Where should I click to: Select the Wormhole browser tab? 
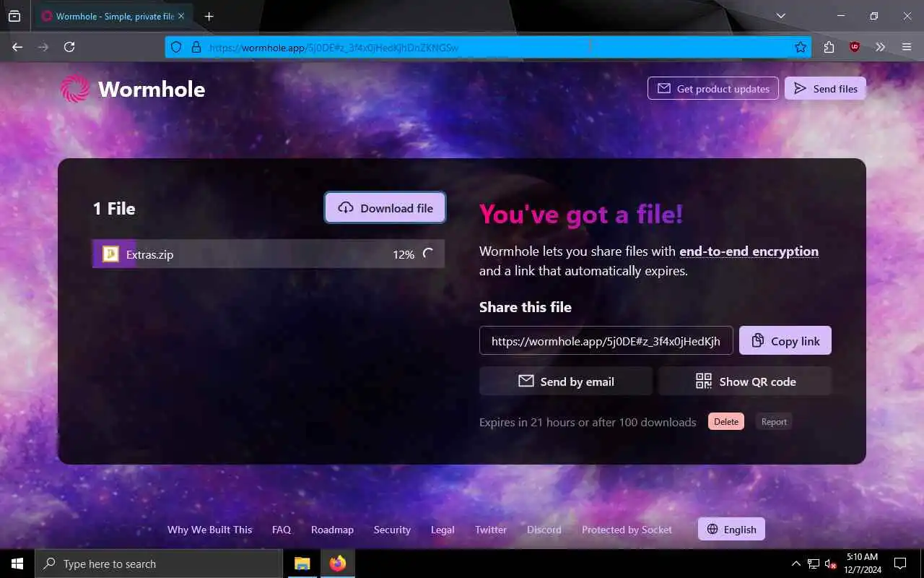coord(113,16)
